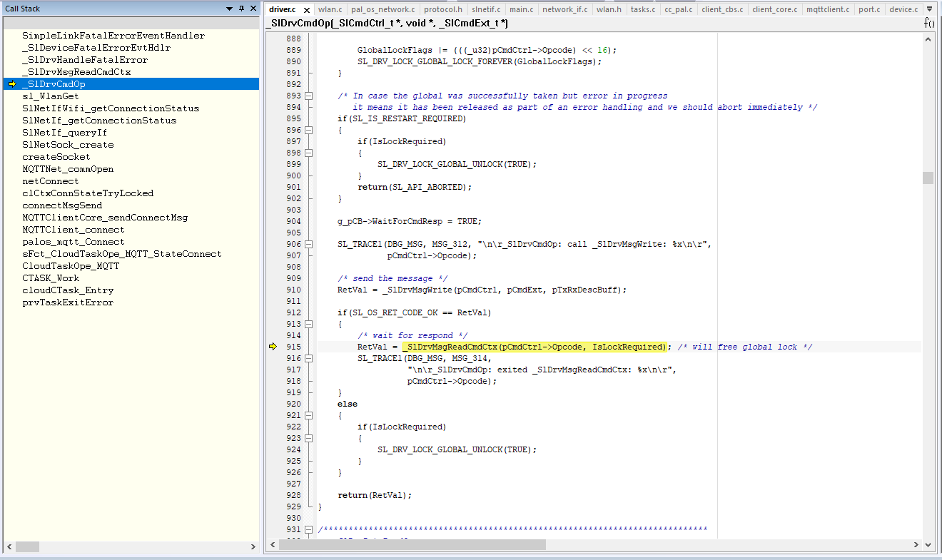The height and width of the screenshot is (560, 942).
Task: Select prvTaskExitError stack frame
Action: pyautogui.click(x=68, y=302)
